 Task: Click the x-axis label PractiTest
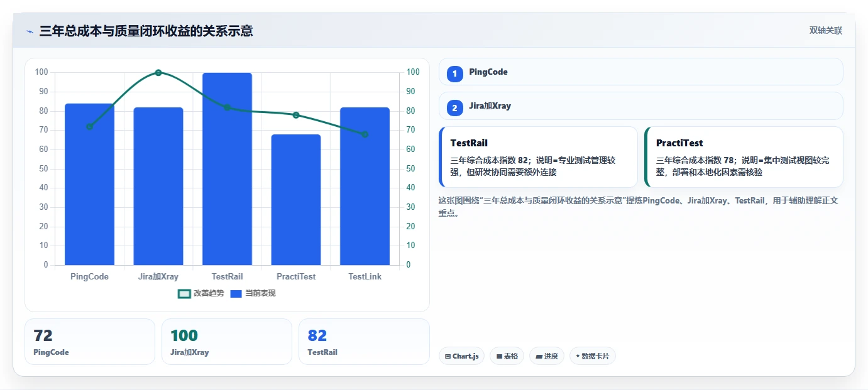296,276
